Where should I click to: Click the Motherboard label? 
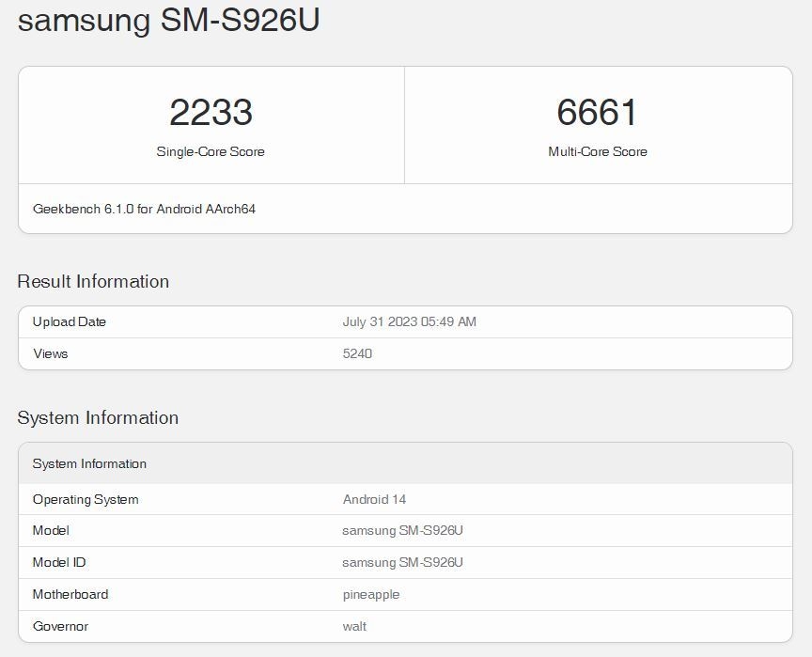coord(70,594)
